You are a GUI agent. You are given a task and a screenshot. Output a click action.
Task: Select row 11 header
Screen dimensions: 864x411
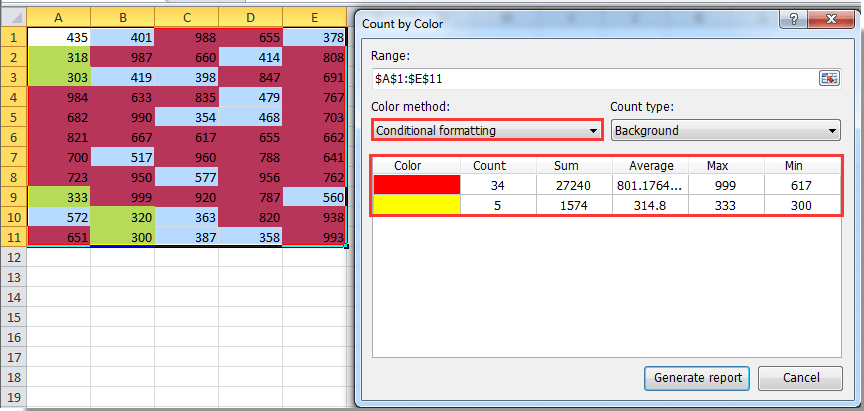tap(14, 237)
